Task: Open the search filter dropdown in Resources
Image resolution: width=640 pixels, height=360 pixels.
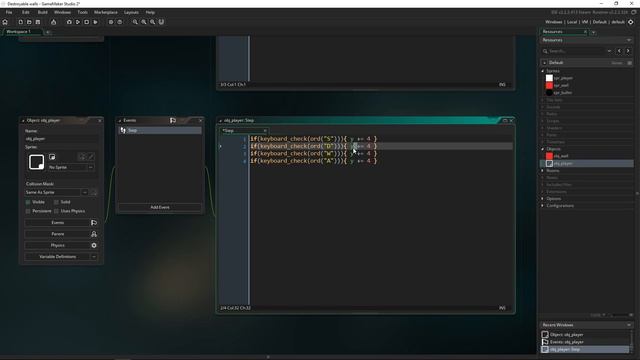Action: (609, 51)
